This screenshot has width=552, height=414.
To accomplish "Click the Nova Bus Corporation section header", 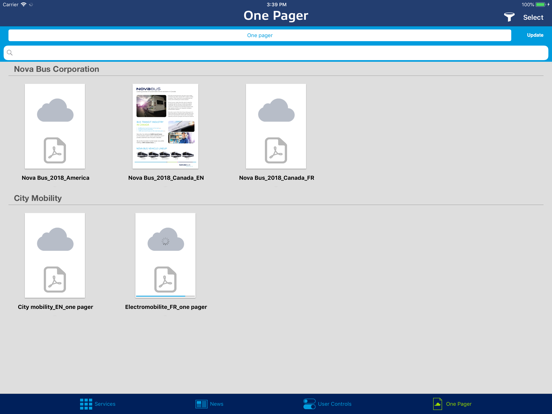I will pos(56,69).
